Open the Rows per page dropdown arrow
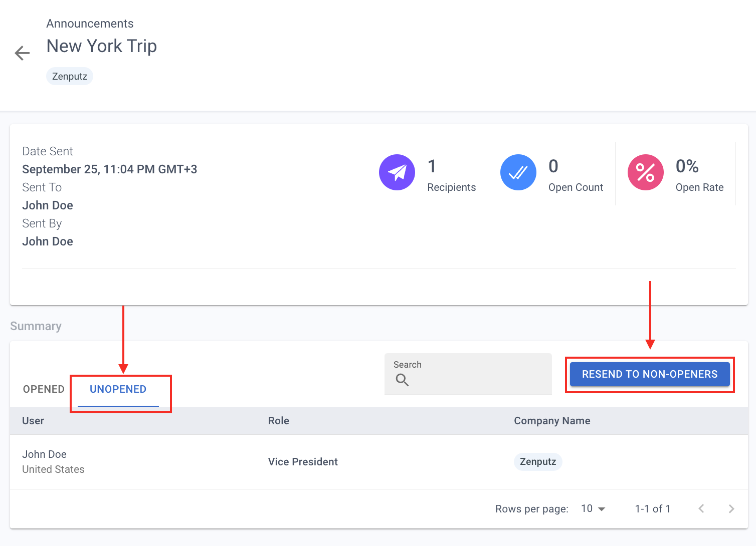Screen dimensions: 756x546 [602, 509]
